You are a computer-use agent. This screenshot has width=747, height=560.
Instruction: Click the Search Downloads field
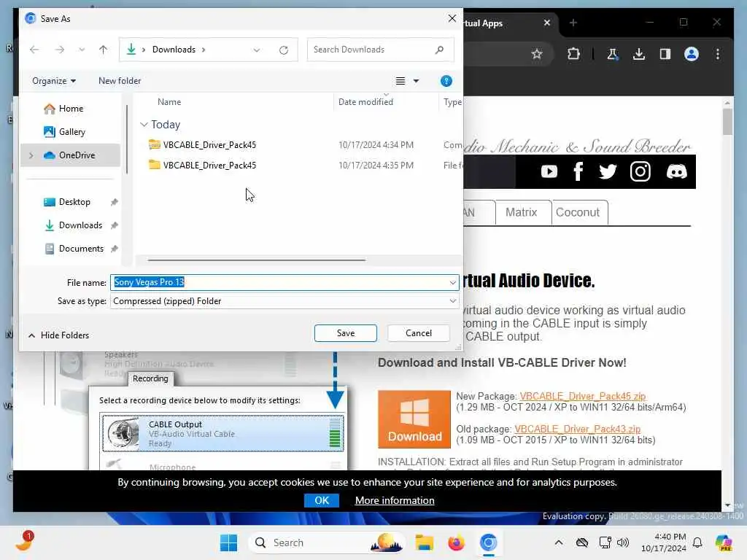(x=380, y=50)
